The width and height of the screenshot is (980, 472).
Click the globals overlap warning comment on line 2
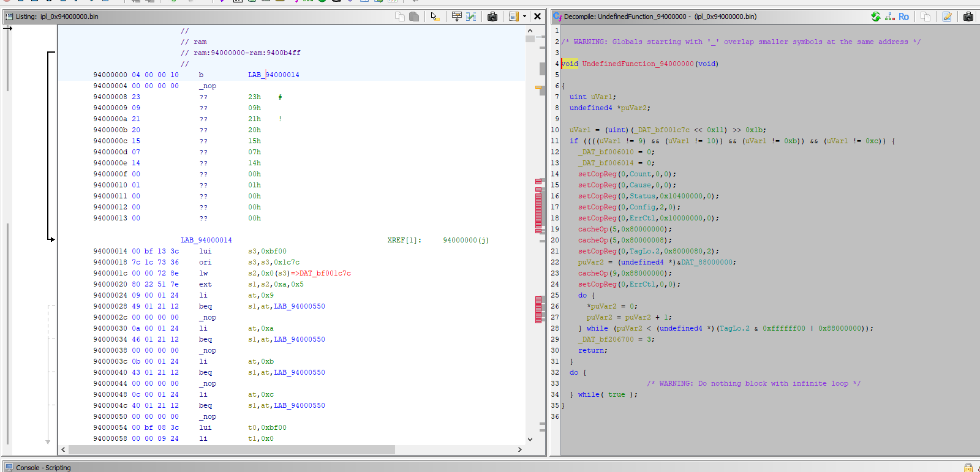(x=741, y=42)
